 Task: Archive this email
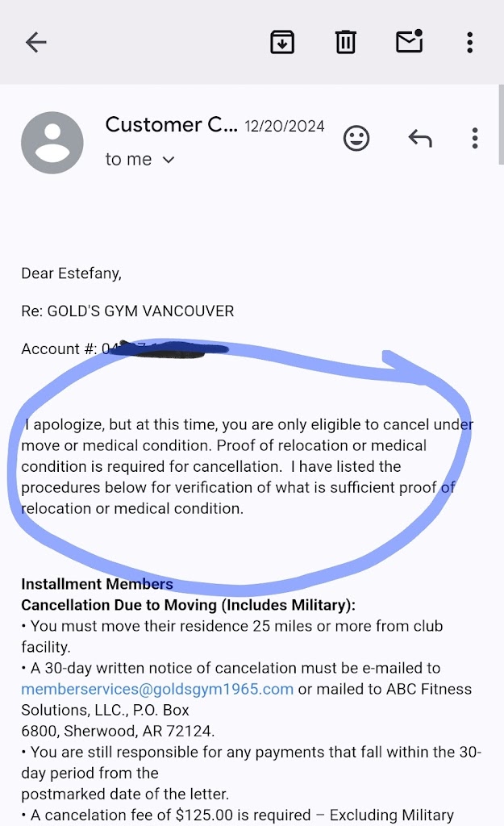click(x=281, y=42)
